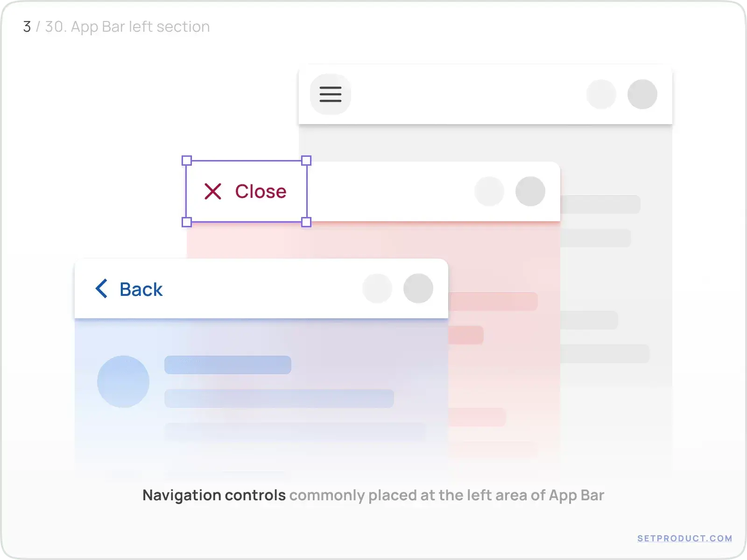Click the top-right selection handle around Close

[x=306, y=161]
